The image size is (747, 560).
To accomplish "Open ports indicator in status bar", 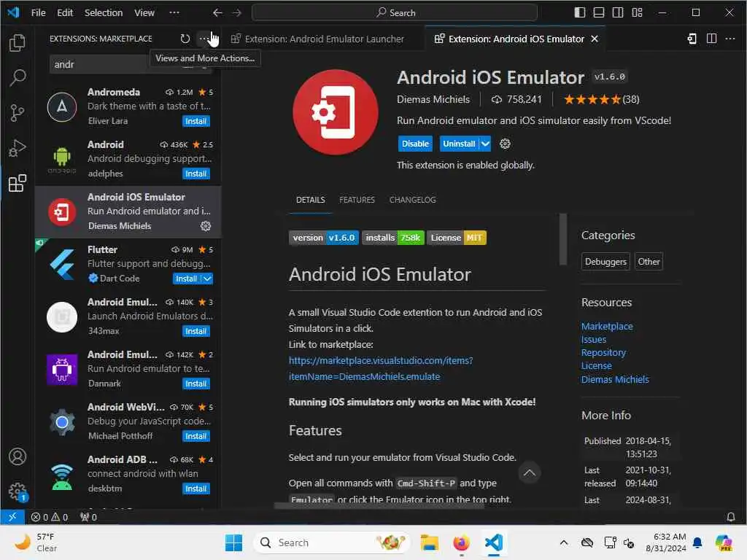I will [x=88, y=517].
